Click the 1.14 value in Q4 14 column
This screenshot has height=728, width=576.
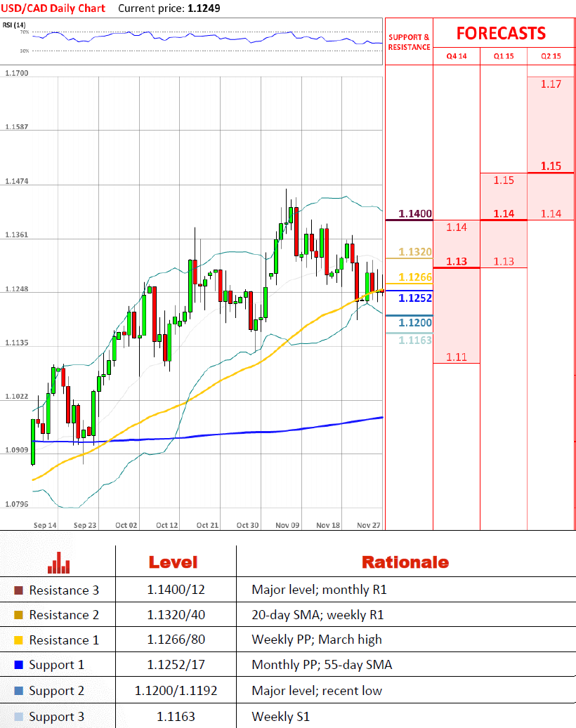click(457, 227)
